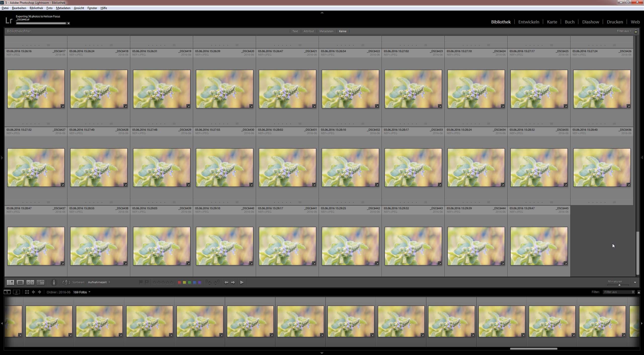This screenshot has height=355, width=644.
Task: Click the badge on _DSC6421 thumbnail
Action: 314,106
